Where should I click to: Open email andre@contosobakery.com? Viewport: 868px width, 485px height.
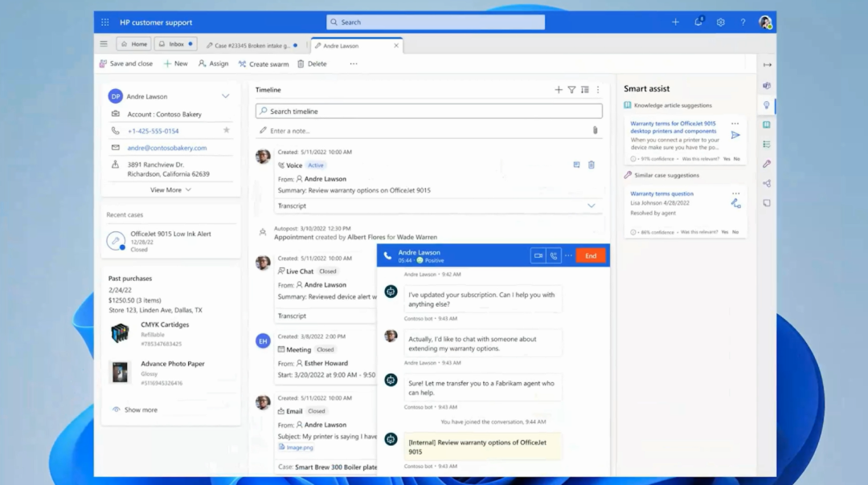[166, 148]
